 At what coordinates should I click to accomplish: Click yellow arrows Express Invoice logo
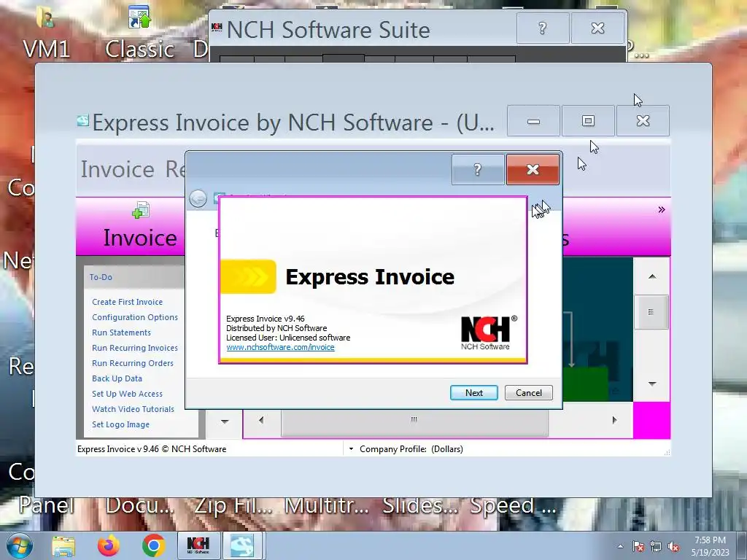pos(248,276)
